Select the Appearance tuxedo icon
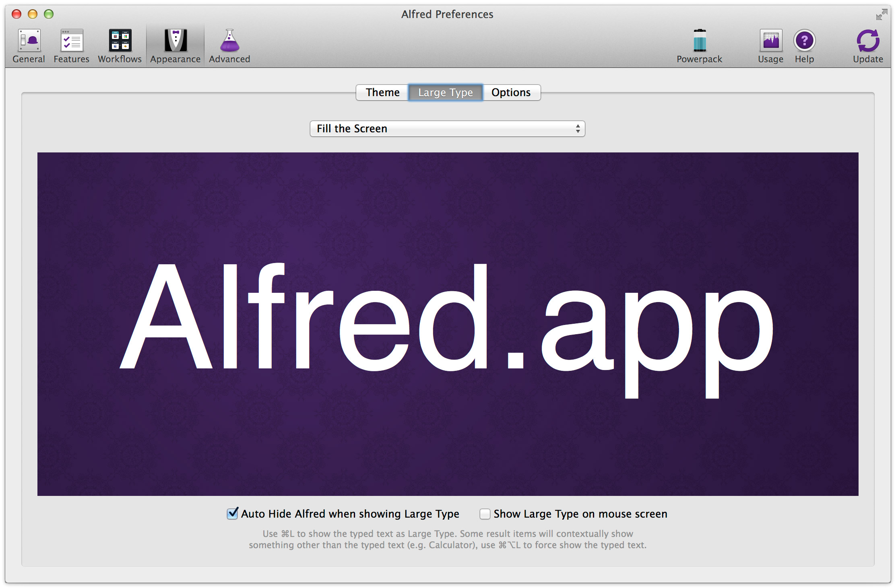 175,46
